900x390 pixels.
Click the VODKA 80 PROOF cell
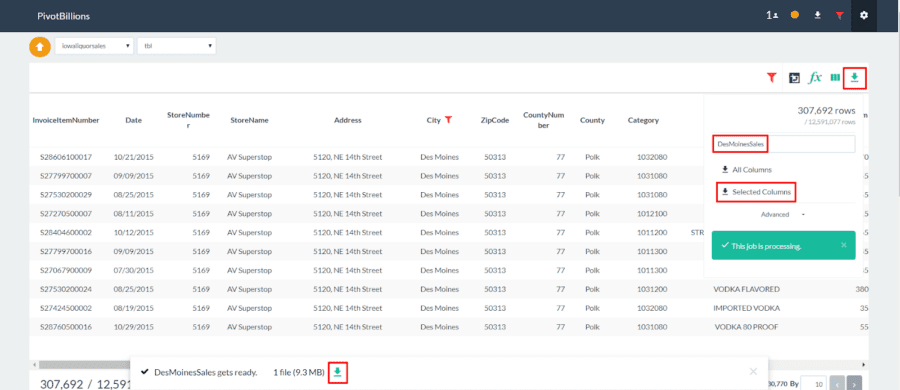click(746, 327)
